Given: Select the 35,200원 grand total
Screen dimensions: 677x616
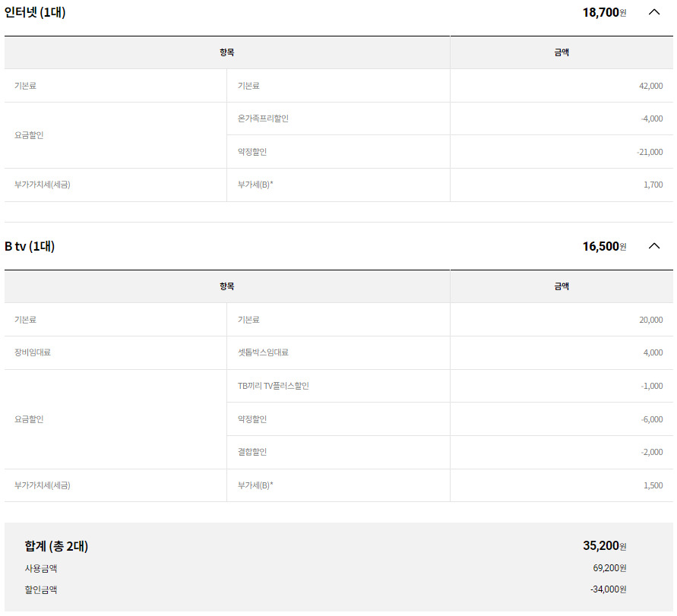Looking at the screenshot, I should coord(604,546).
